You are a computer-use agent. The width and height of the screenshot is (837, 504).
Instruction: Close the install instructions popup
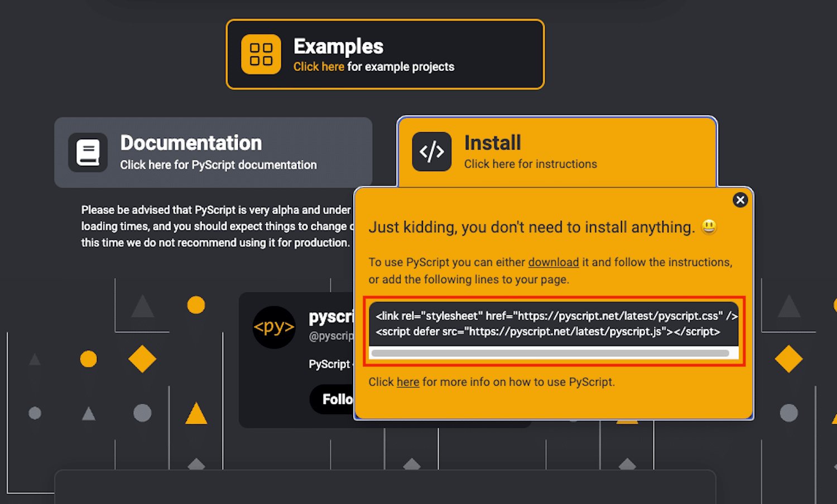pos(740,200)
